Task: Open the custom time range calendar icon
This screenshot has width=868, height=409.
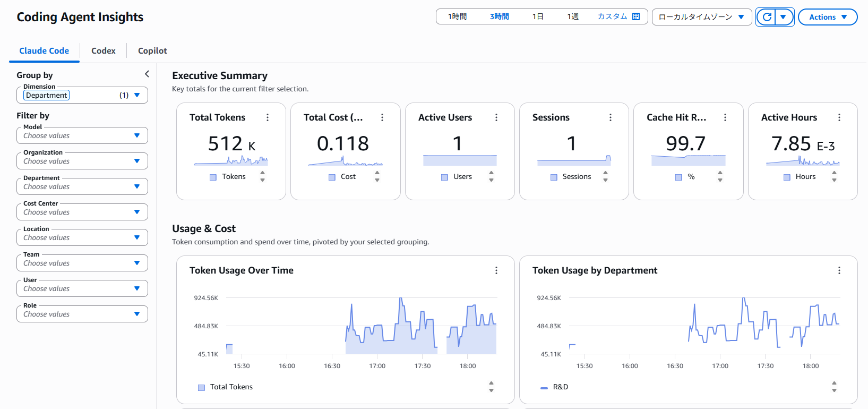Action: click(x=636, y=16)
